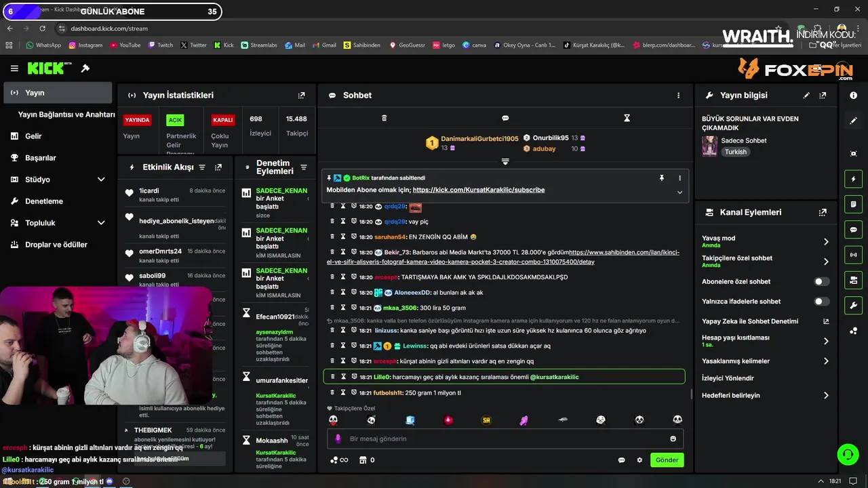Image resolution: width=868 pixels, height=488 pixels.
Task: Open Yavaş mod settings arrow
Action: click(826, 242)
